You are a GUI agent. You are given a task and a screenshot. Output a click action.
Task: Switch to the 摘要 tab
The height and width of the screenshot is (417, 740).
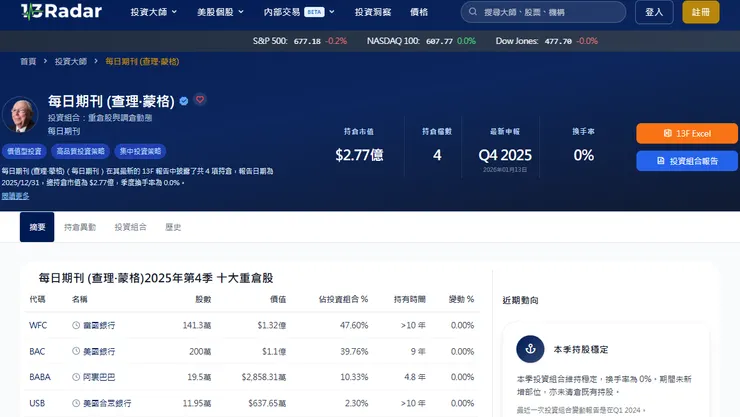37,227
